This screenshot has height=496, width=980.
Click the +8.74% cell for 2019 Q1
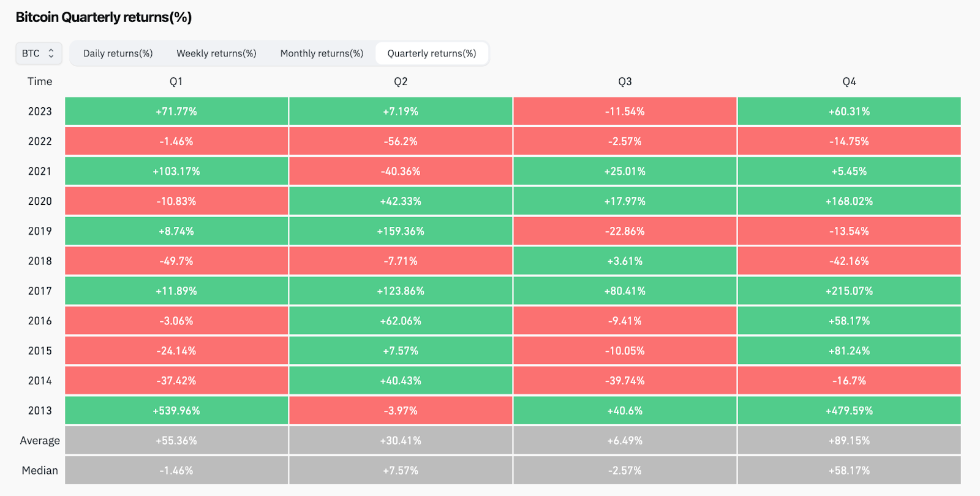pos(176,231)
